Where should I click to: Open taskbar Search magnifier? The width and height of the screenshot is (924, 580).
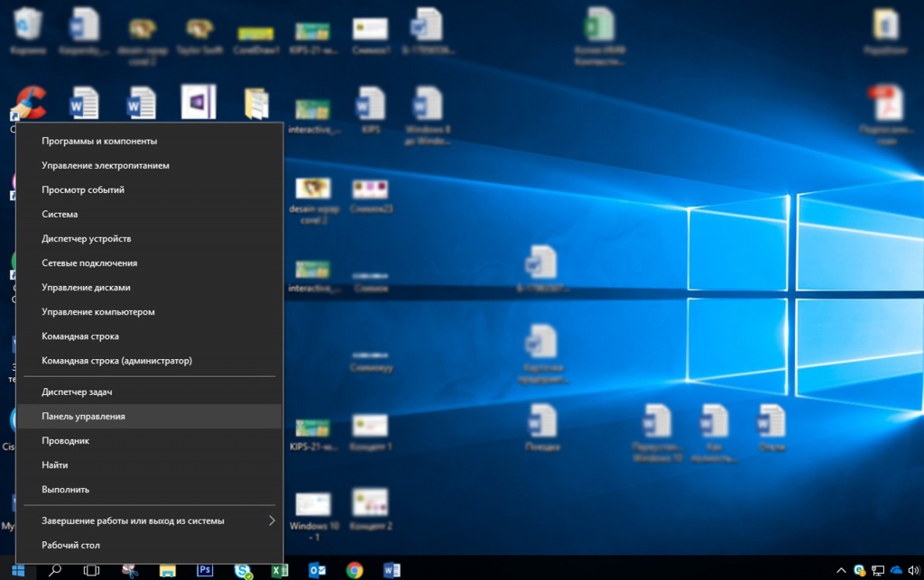tap(55, 570)
